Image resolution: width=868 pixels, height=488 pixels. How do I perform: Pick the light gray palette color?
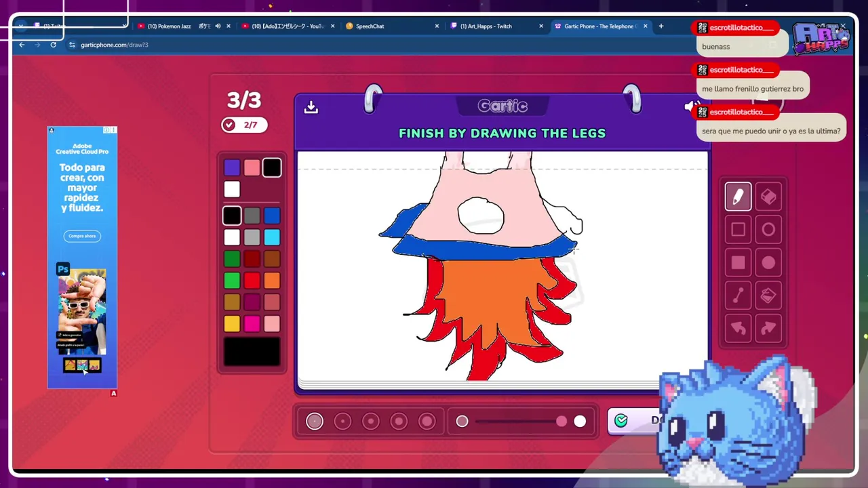(252, 237)
